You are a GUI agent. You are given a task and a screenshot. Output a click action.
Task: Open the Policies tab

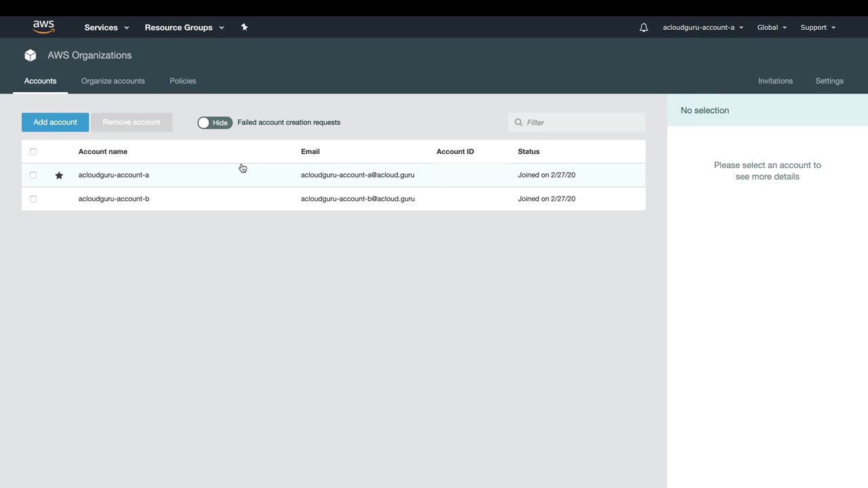pyautogui.click(x=183, y=81)
